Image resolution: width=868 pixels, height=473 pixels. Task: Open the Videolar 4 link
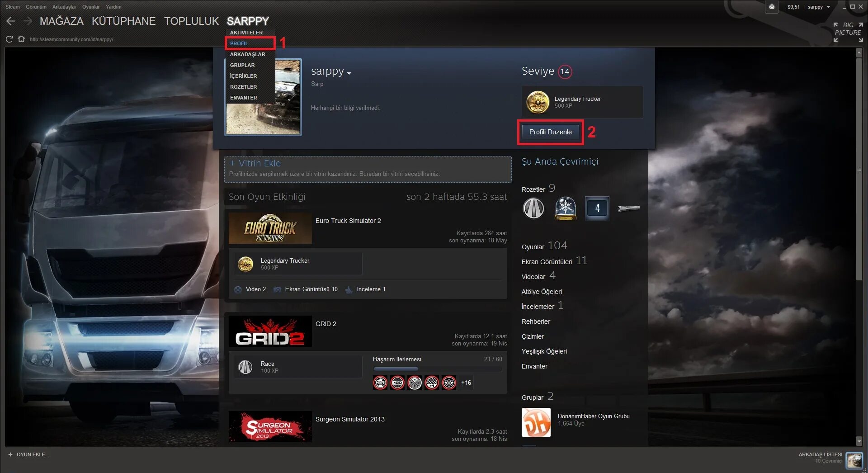tap(538, 276)
